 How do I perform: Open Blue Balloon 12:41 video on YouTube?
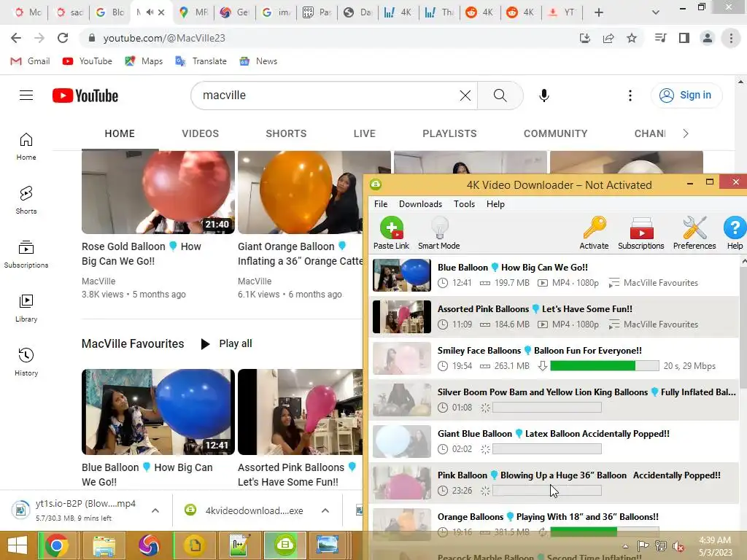pyautogui.click(x=158, y=412)
